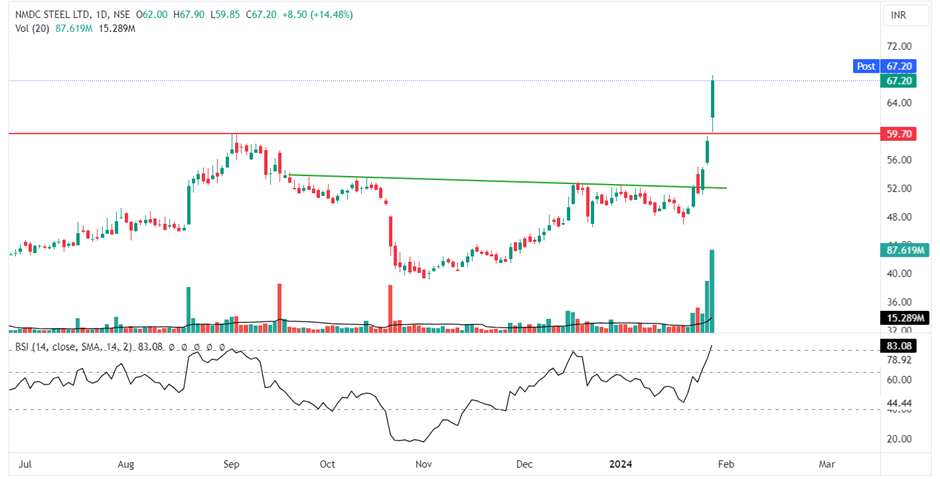Click the black 15.289M volume average label
940x479 pixels.
pos(904,318)
